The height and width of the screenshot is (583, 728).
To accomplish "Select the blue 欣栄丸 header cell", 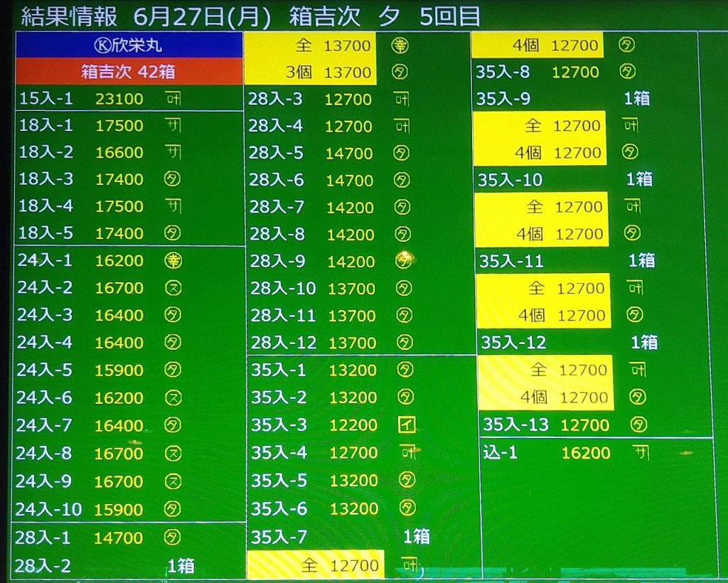I will point(128,46).
